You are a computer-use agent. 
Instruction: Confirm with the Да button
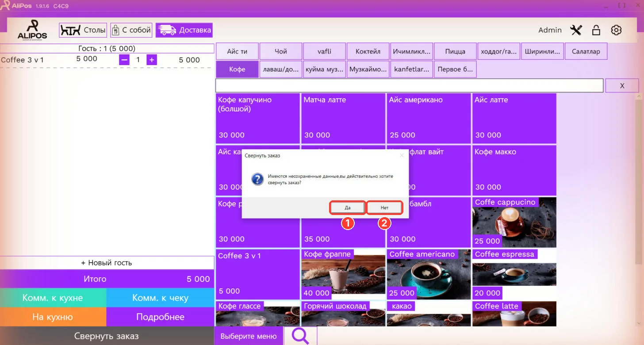[348, 207]
